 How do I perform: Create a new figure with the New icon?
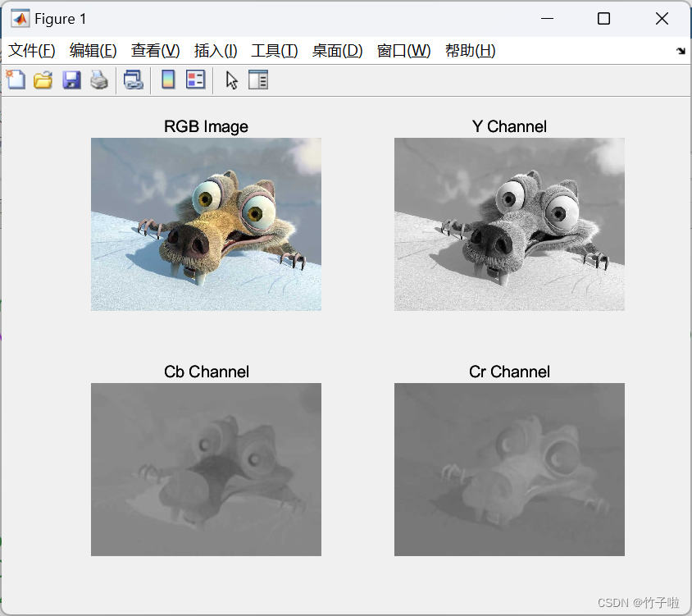16,80
